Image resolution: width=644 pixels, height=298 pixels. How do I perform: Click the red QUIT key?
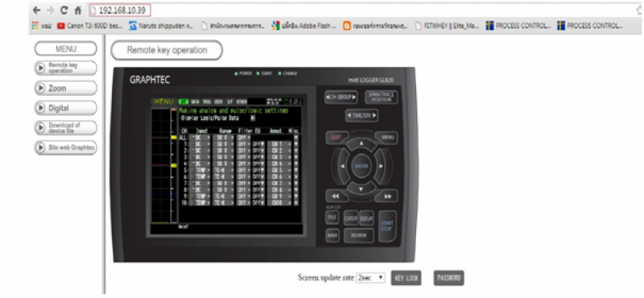coord(337,138)
